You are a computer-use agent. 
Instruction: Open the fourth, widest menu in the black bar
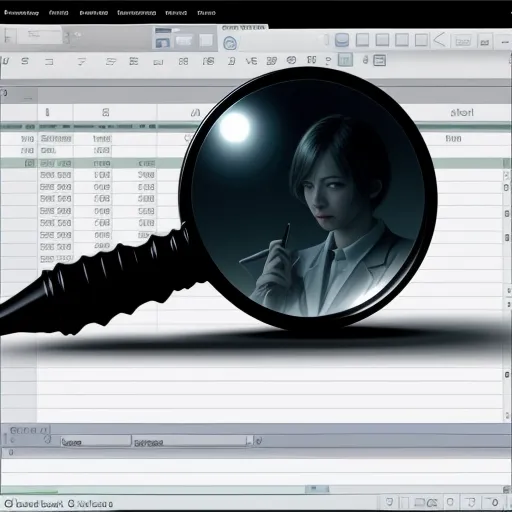point(136,13)
